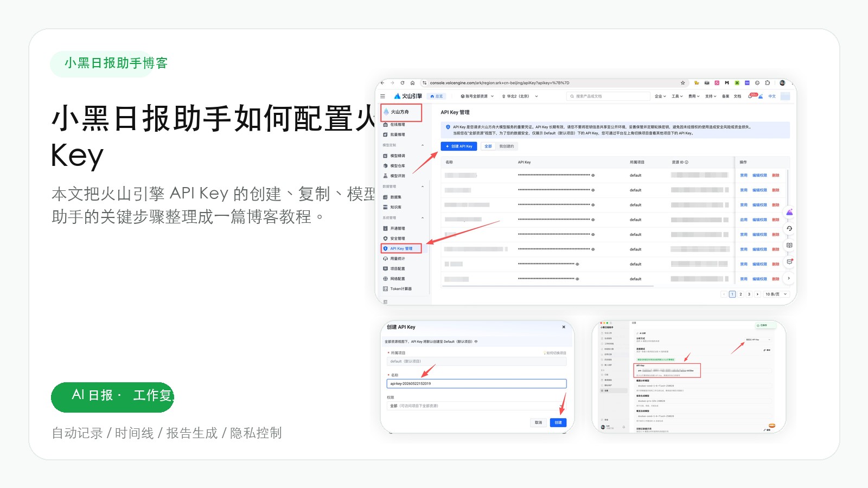868x488 pixels.
Task: Open the 10 条/页 page size dropdown
Action: click(x=776, y=294)
